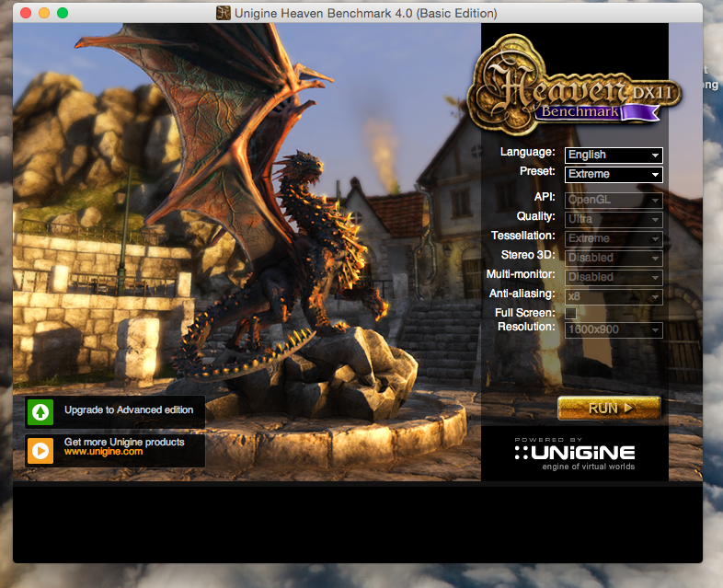Click the window title Unigine Heaven Benchmark 4.0
The image size is (723, 588).
pos(366,14)
